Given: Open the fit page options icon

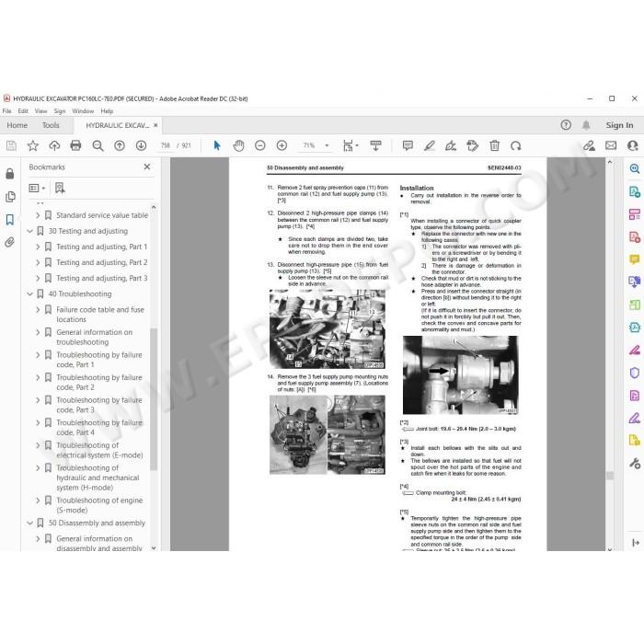Looking at the screenshot, I should [351, 145].
